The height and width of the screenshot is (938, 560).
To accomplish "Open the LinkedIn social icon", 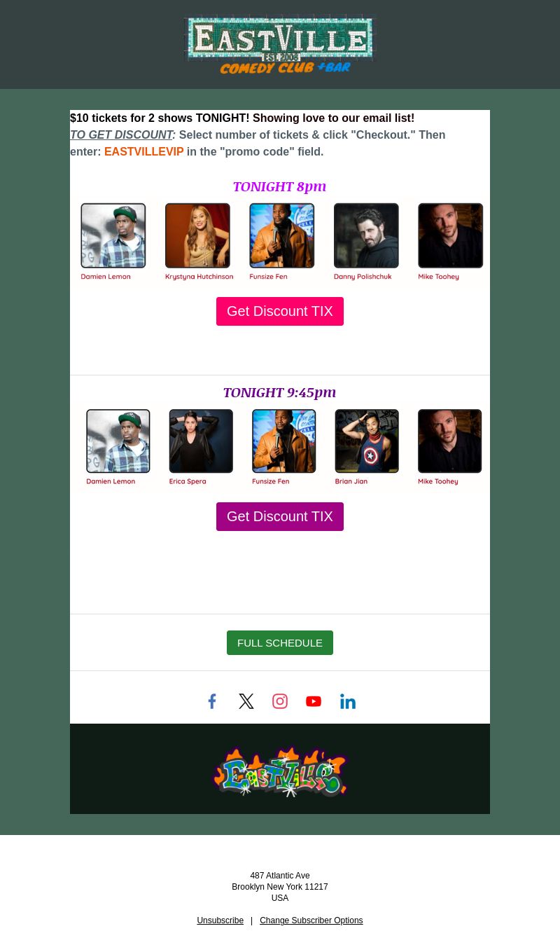I will [348, 701].
